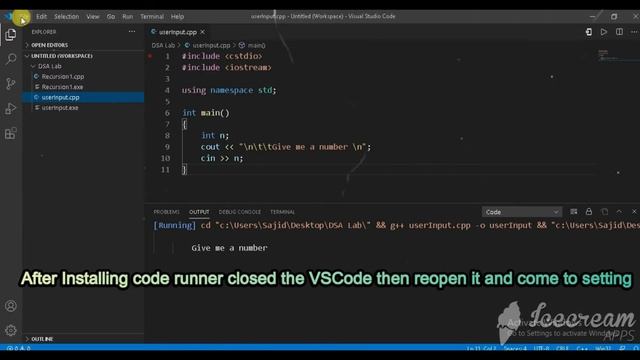Expand the Outline section
Viewport: 640px width, 360px height.
[x=84, y=339]
